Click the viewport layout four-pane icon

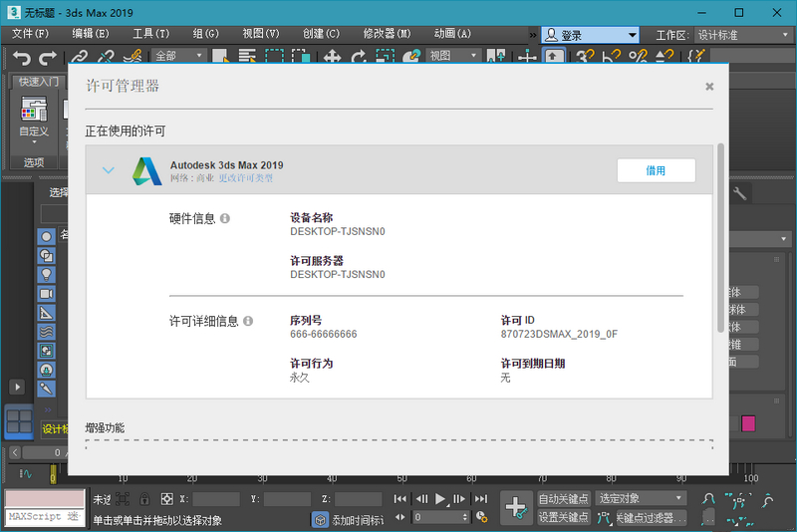19,421
